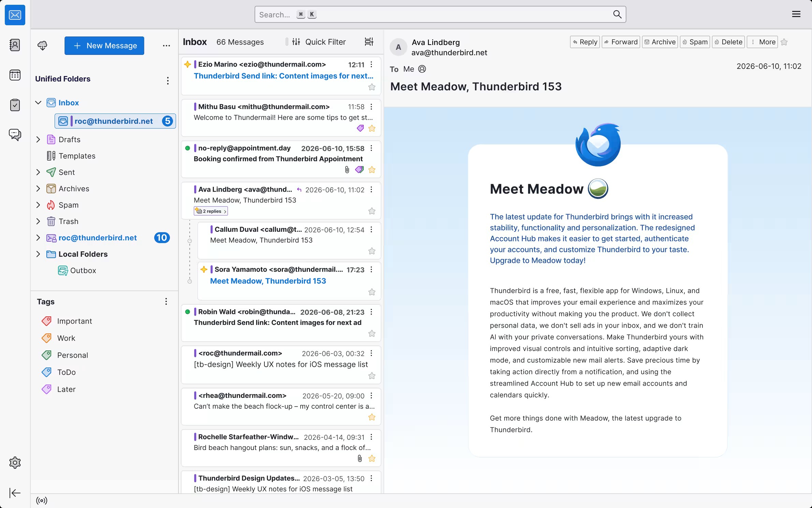Collapse the spaces toolbar
This screenshot has width=812, height=508.
tap(15, 493)
